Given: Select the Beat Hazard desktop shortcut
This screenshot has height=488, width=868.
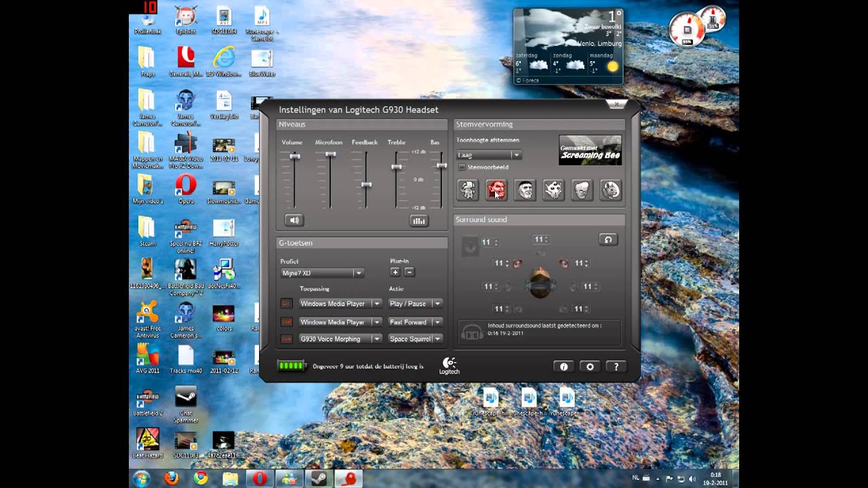Looking at the screenshot, I should (147, 443).
